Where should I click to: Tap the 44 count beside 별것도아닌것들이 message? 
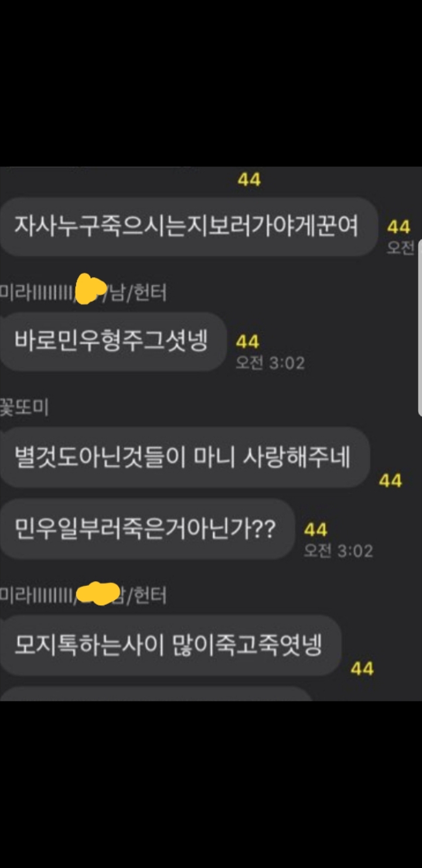click(x=390, y=481)
